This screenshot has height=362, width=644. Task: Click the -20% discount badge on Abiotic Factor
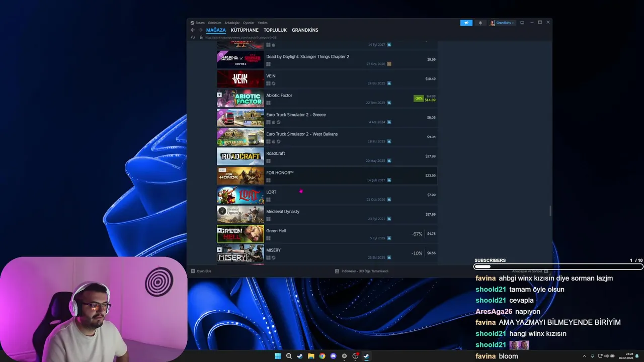(419, 99)
